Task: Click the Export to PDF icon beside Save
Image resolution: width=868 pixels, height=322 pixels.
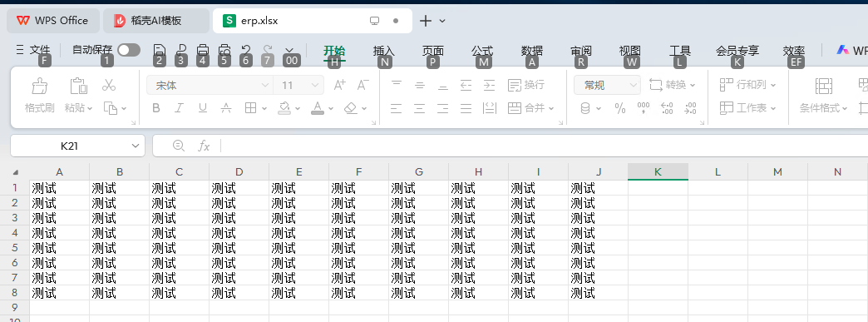Action: click(181, 51)
